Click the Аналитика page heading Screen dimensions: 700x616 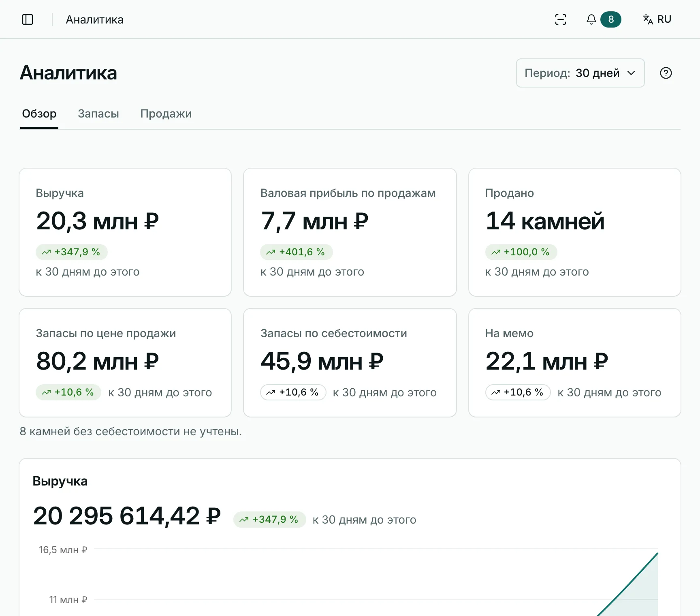(x=68, y=73)
